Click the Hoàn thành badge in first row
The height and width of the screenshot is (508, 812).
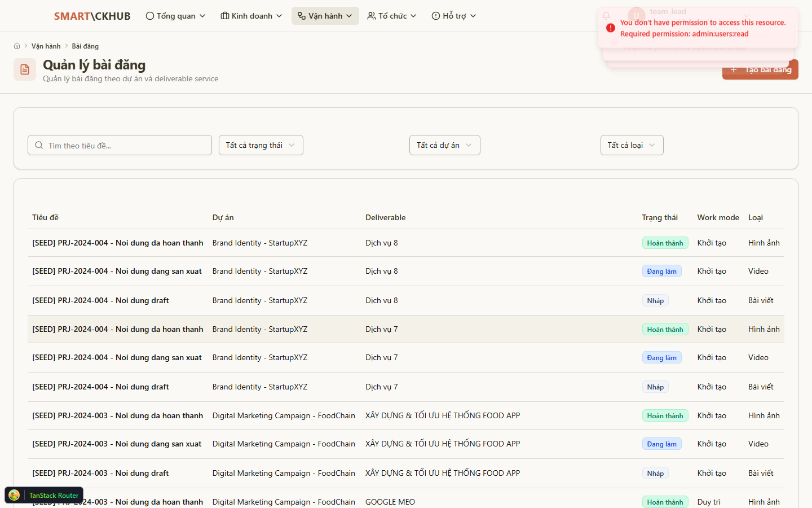(665, 243)
